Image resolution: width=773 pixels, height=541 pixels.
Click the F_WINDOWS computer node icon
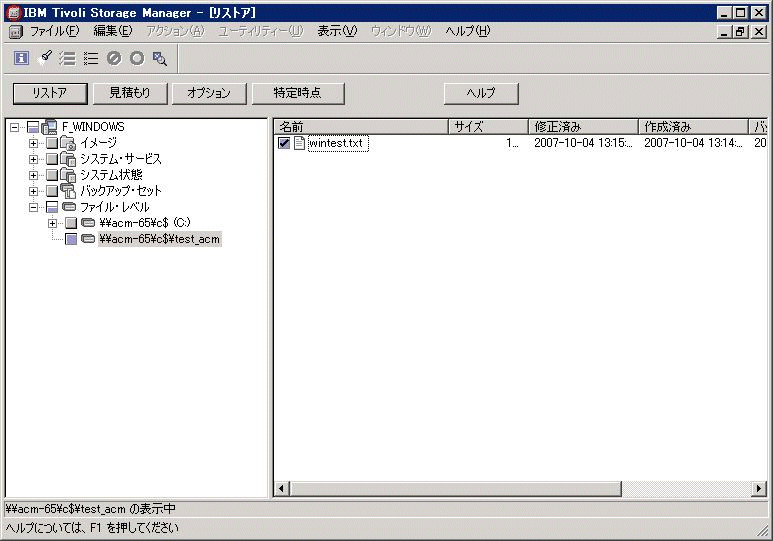tap(49, 127)
